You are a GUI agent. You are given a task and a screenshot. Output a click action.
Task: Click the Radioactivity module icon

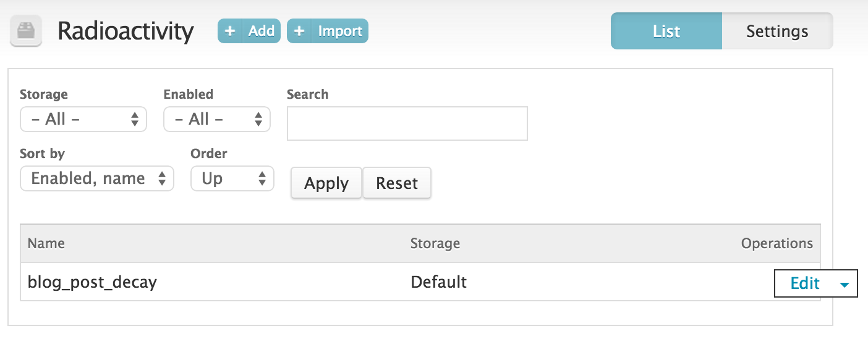pos(26,31)
